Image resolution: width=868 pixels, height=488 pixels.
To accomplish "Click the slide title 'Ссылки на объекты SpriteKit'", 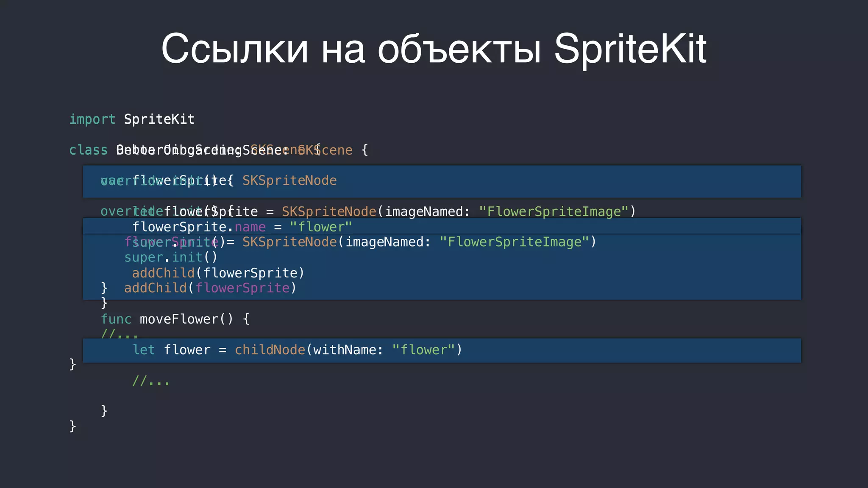I will pos(434,49).
